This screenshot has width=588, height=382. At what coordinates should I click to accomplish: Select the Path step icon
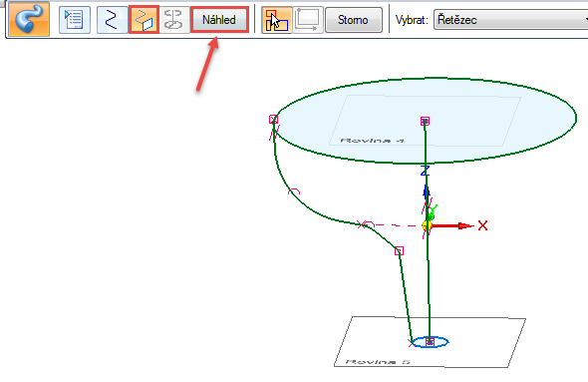[113, 20]
